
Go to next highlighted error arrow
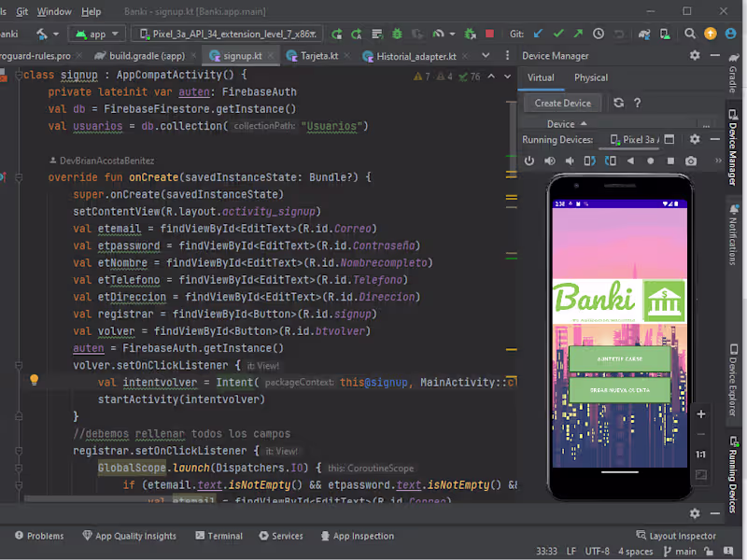pos(508,77)
